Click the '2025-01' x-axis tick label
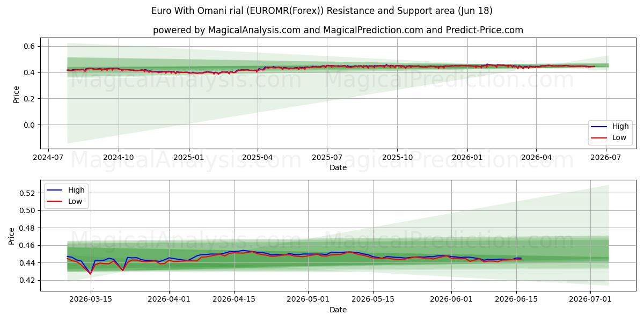 click(188, 158)
